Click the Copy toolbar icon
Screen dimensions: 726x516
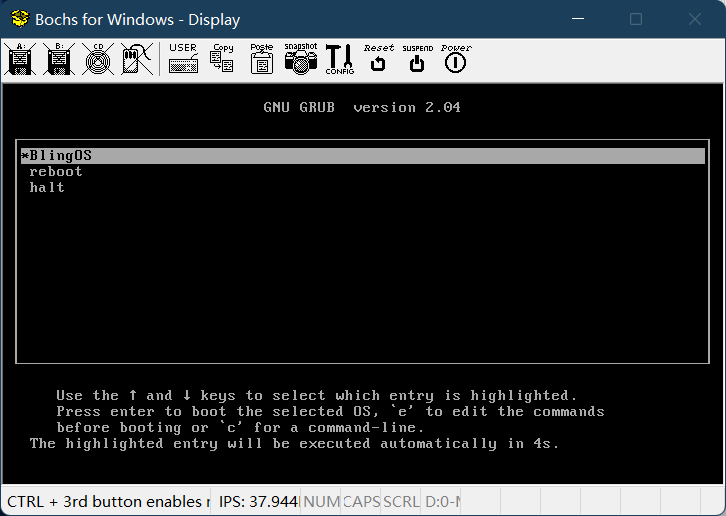coord(223,59)
